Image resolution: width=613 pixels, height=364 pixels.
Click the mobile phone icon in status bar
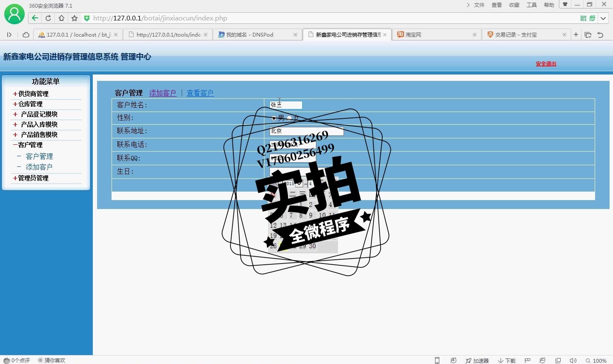pyautogui.click(x=437, y=361)
